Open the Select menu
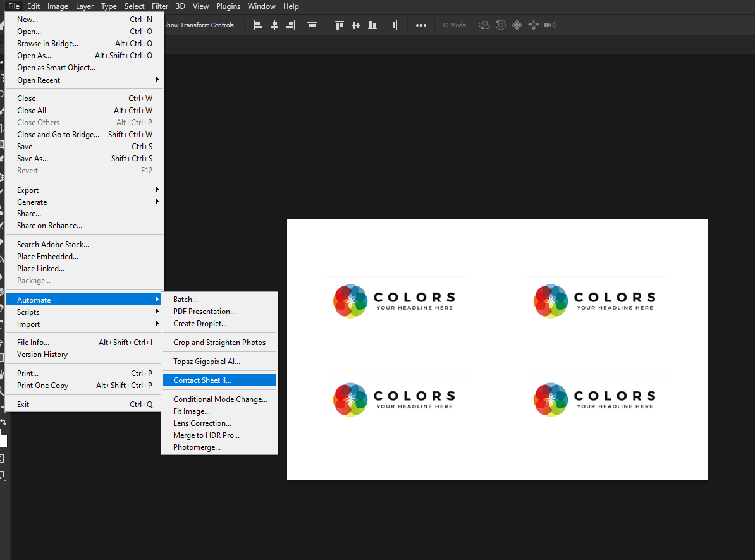755x560 pixels. [134, 6]
